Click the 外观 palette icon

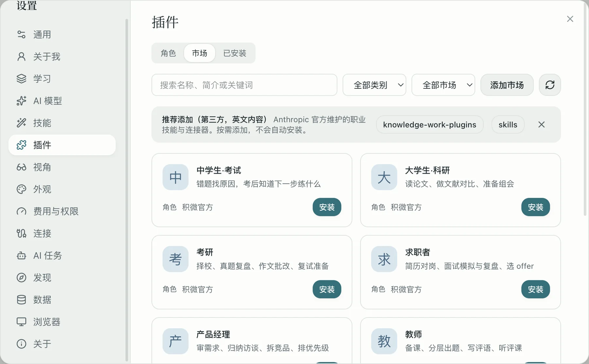tap(21, 189)
